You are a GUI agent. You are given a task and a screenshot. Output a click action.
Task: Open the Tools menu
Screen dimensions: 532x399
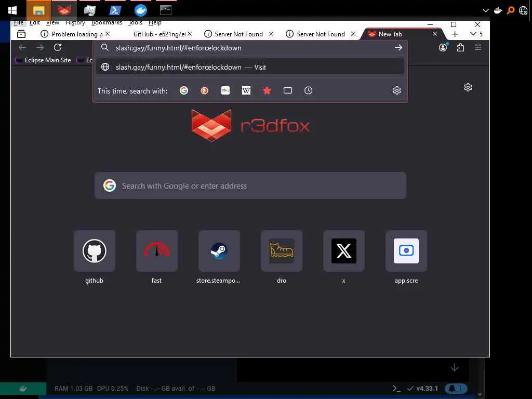(136, 22)
